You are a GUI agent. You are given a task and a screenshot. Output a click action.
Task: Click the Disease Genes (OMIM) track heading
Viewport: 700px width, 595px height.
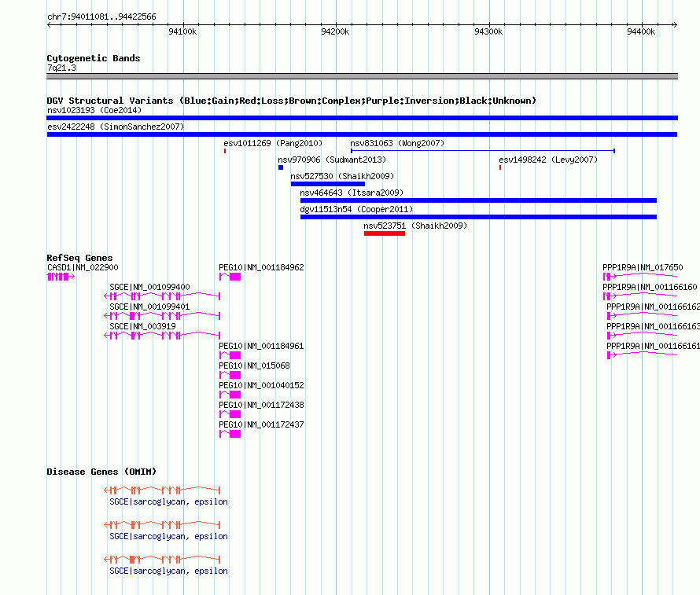101,472
